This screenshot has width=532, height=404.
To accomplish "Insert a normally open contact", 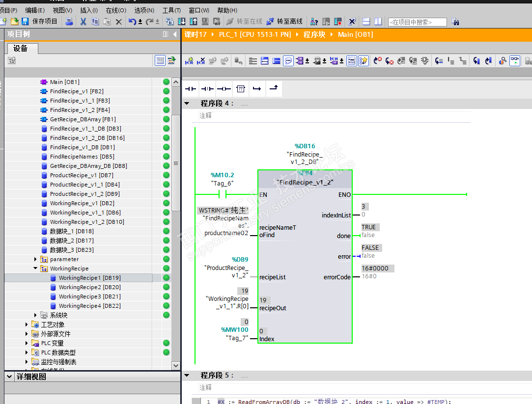I will click(190, 89).
